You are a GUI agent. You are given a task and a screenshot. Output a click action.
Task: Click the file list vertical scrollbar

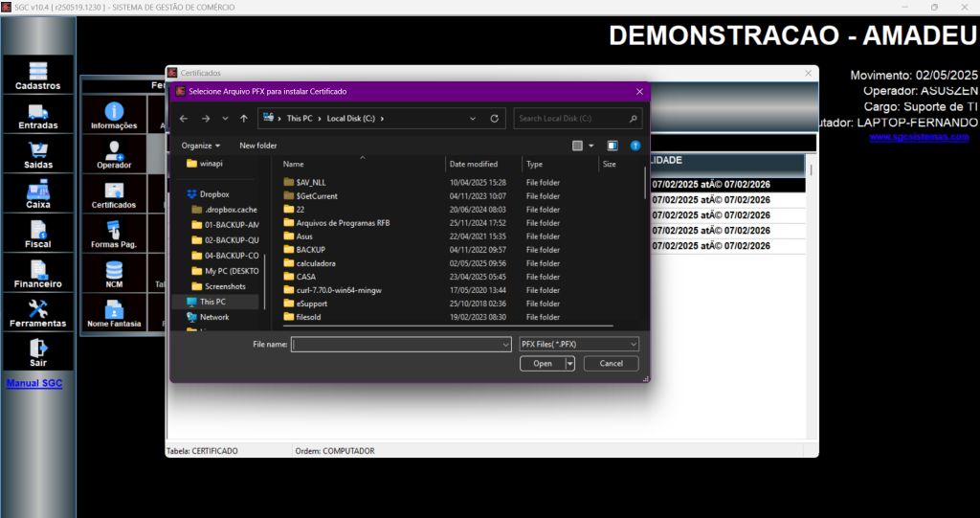(646, 182)
